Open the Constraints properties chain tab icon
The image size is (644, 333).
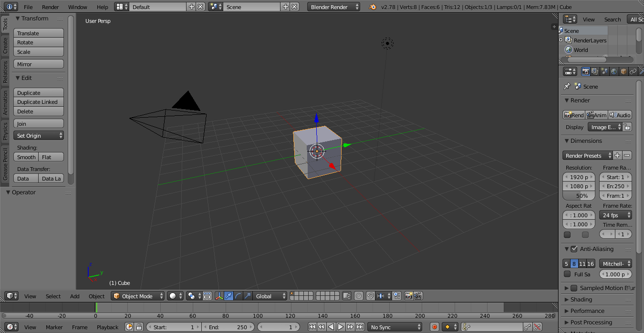point(633,71)
